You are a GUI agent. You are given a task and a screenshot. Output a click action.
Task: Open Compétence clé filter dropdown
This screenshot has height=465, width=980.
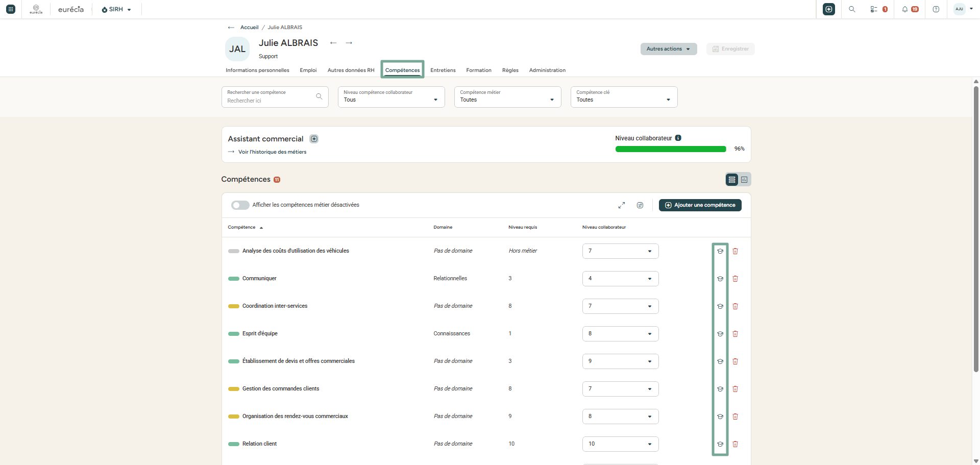click(x=624, y=97)
